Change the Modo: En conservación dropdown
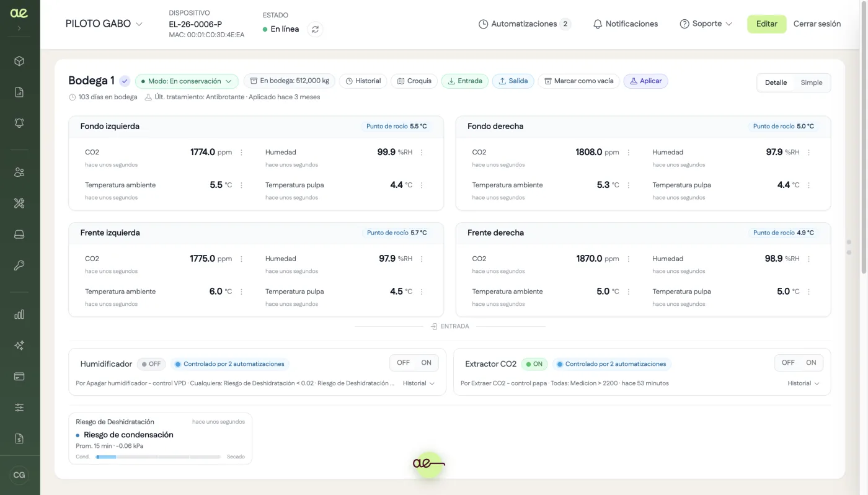Viewport: 868px width, 495px height. click(187, 81)
